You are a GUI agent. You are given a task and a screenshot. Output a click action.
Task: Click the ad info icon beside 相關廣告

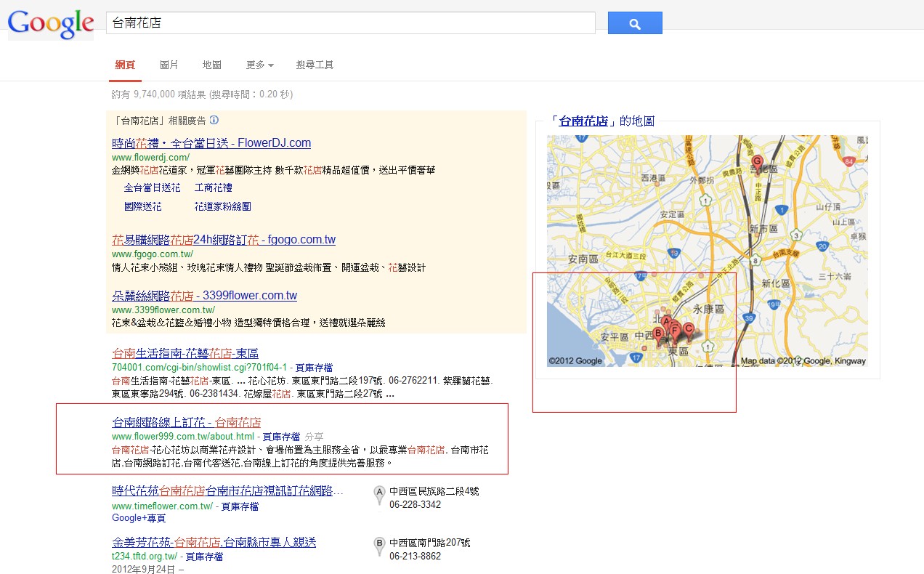(x=214, y=121)
